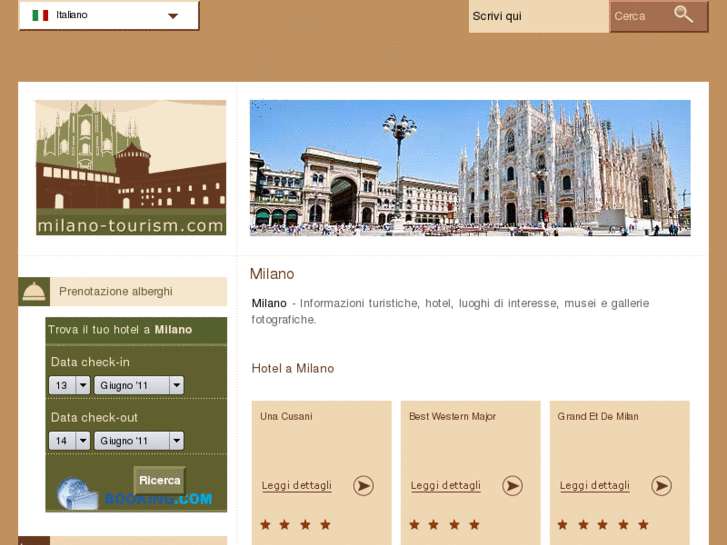The height and width of the screenshot is (545, 727).
Task: Click the Ricerca search button
Action: click(159, 480)
